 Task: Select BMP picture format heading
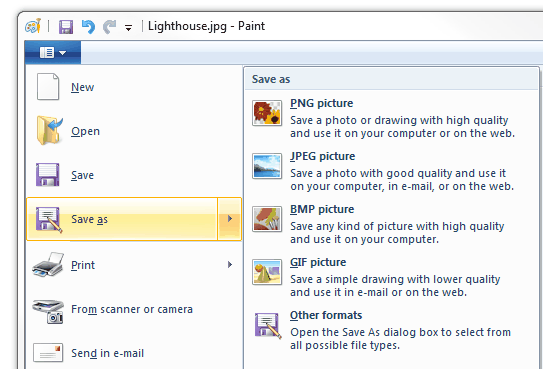point(322,209)
